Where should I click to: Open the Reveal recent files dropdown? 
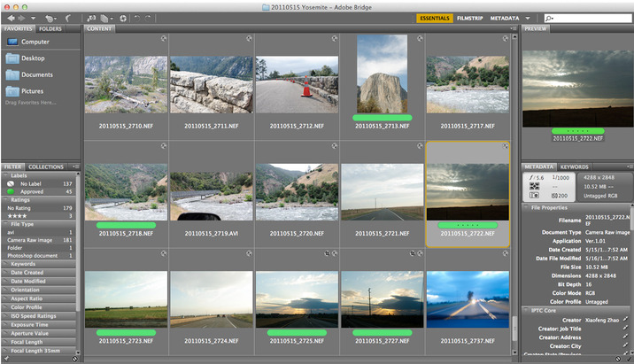50,18
